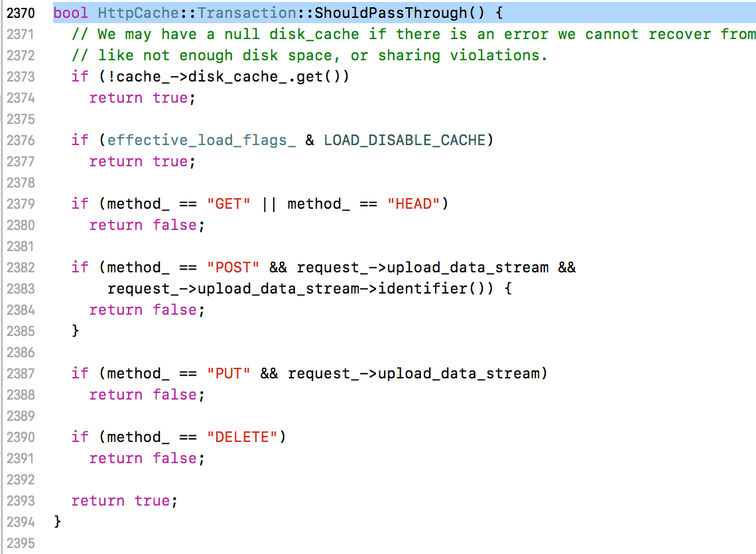This screenshot has width=756, height=554.
Task: Click line number 2394 in the gutter
Action: click(21, 522)
